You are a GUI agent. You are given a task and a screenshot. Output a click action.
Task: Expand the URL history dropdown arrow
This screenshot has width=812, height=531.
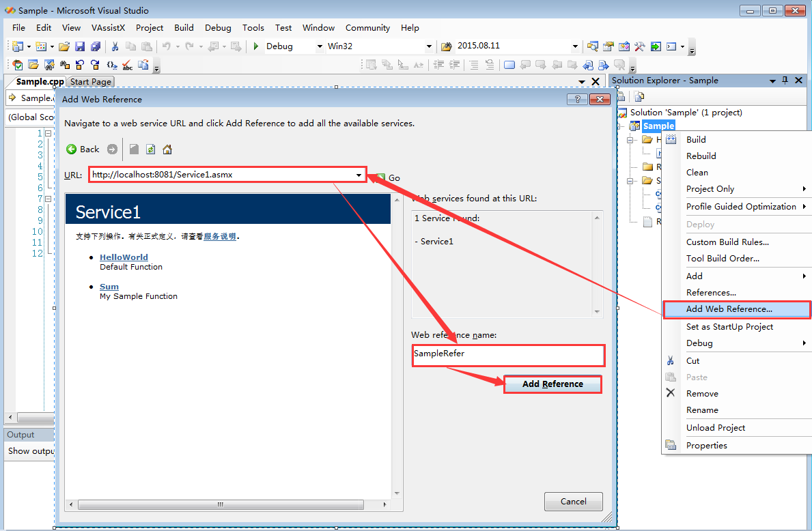(x=359, y=175)
